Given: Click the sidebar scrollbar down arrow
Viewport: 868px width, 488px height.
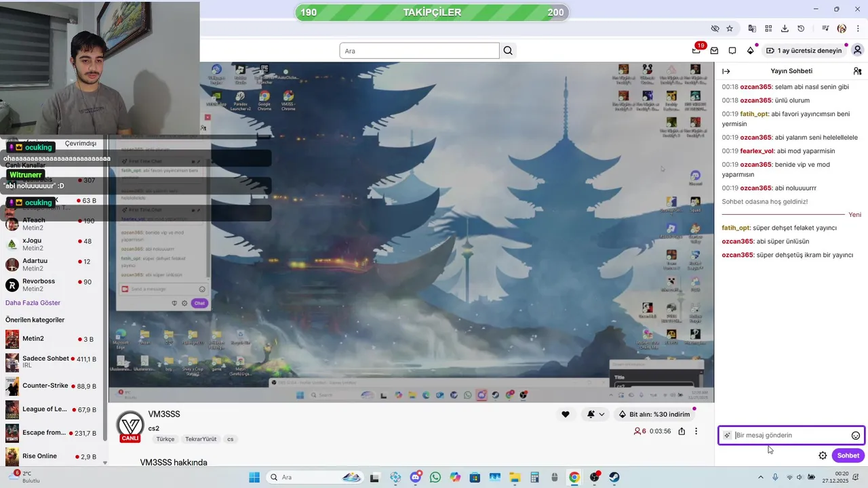Looking at the screenshot, I should pos(105,463).
